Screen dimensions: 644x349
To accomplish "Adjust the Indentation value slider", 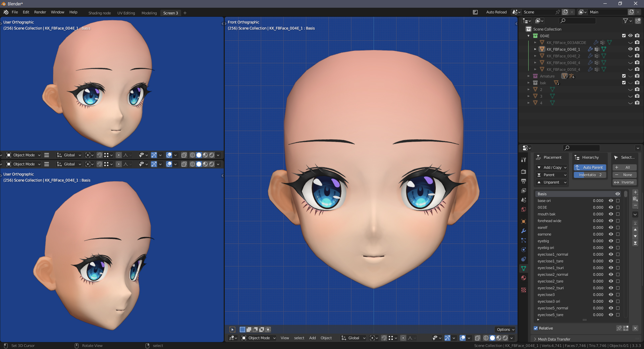I will pyautogui.click(x=590, y=175).
